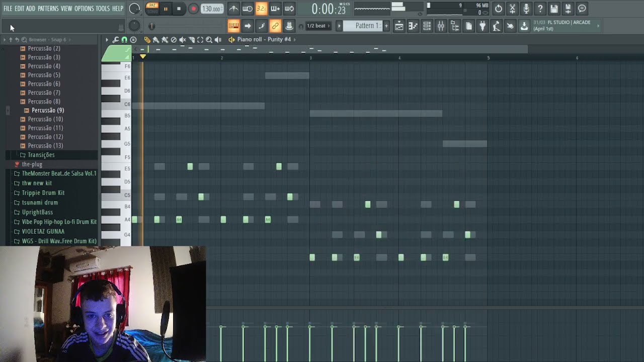Toggle the metronome
The width and height of the screenshot is (644, 362).
[233, 9]
